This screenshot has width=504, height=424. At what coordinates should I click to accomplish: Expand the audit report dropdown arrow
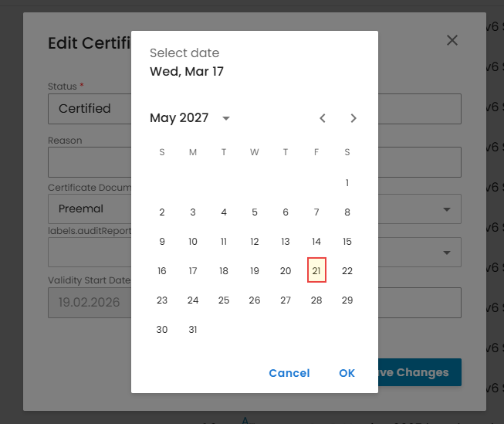[x=447, y=253]
